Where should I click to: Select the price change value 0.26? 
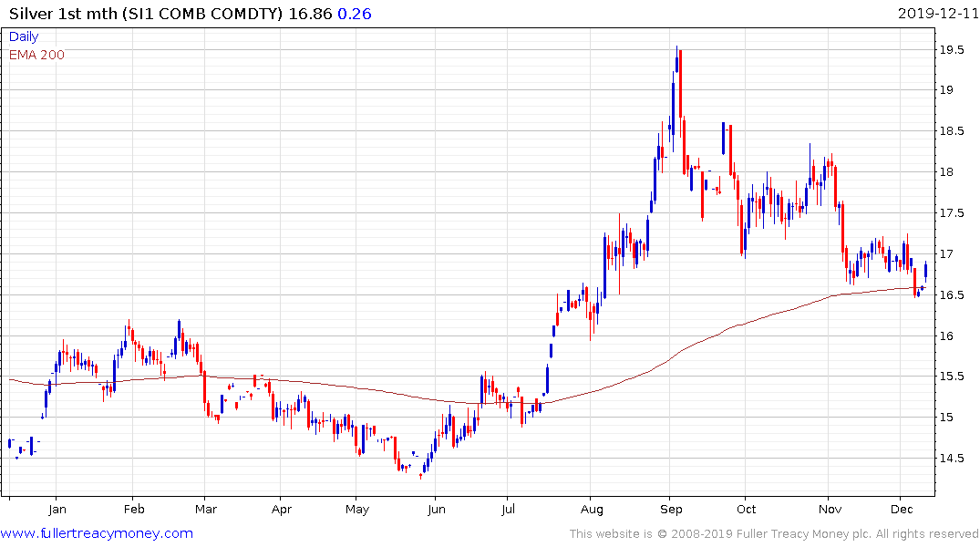(x=355, y=14)
